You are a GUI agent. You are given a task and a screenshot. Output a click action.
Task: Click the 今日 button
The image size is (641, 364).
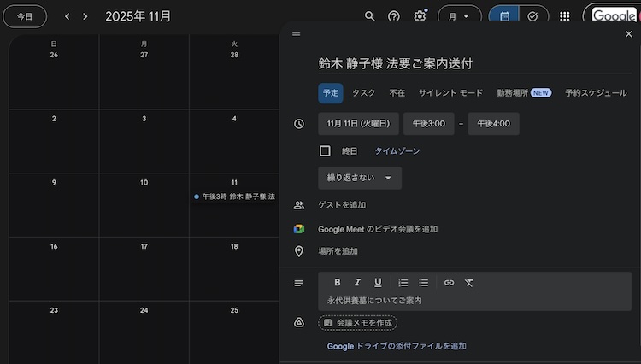[x=25, y=16]
